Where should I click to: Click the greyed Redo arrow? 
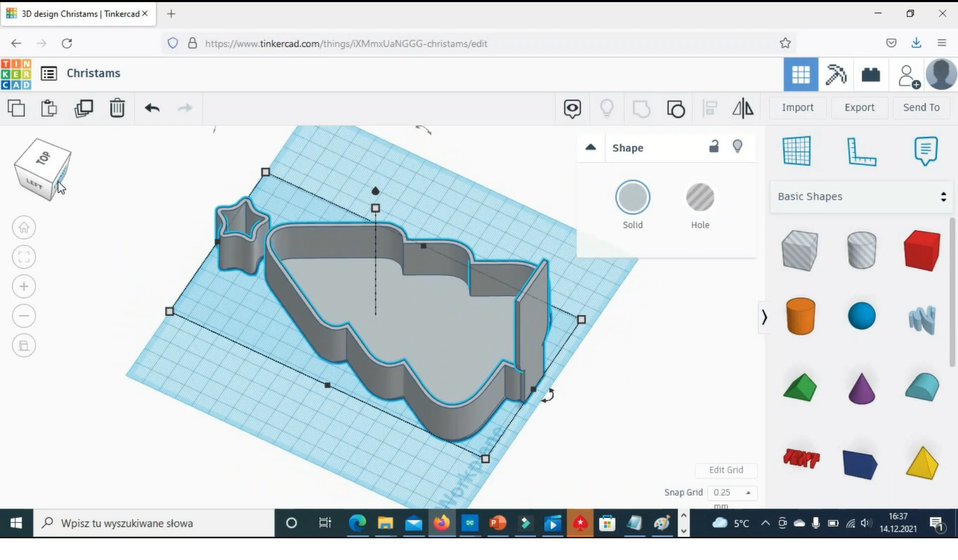(184, 108)
